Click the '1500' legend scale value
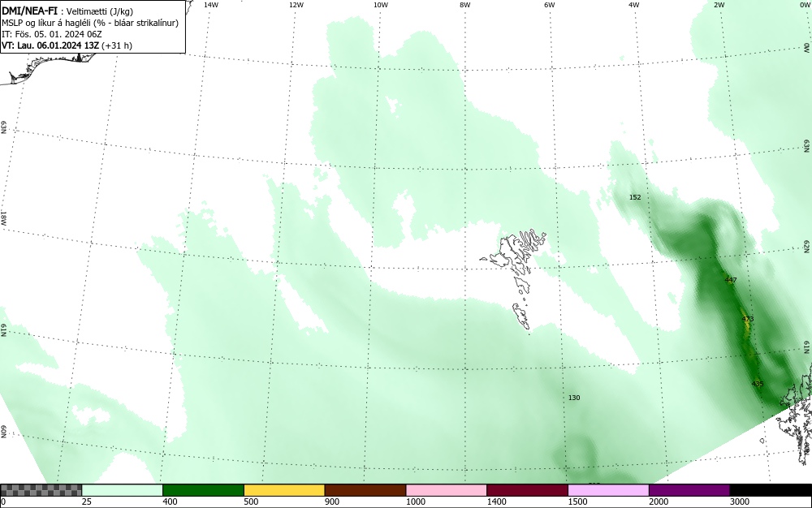This screenshot has height=508, width=812. click(x=577, y=502)
